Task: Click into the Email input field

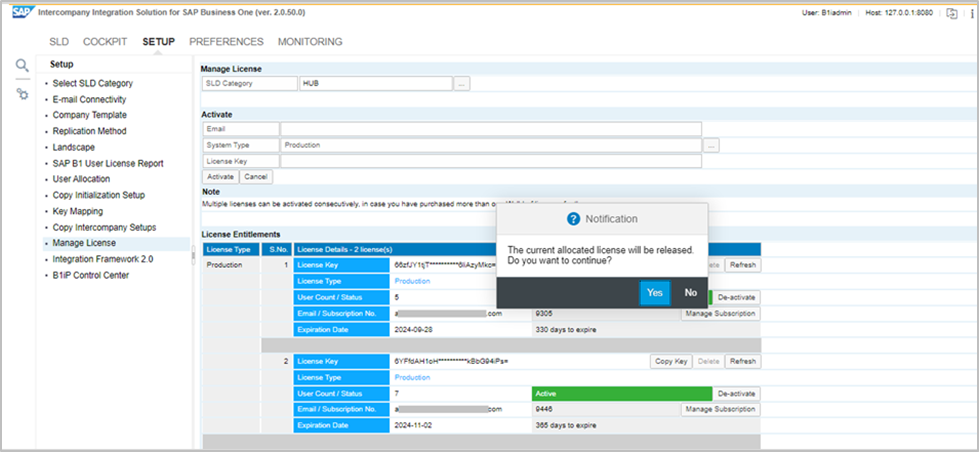Action: click(490, 129)
